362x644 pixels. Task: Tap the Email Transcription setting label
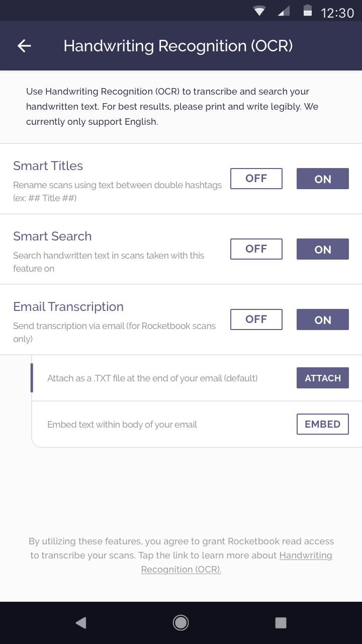pos(68,306)
